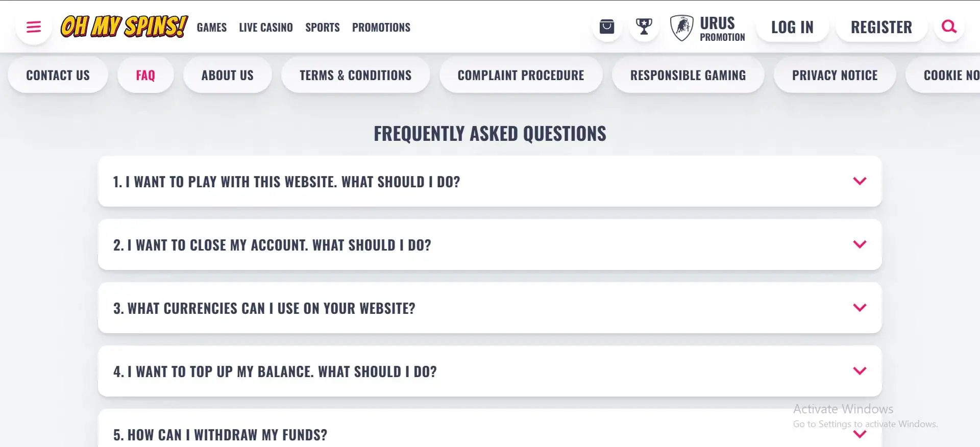980x447 pixels.
Task: Open the Promotions page
Action: click(381, 27)
